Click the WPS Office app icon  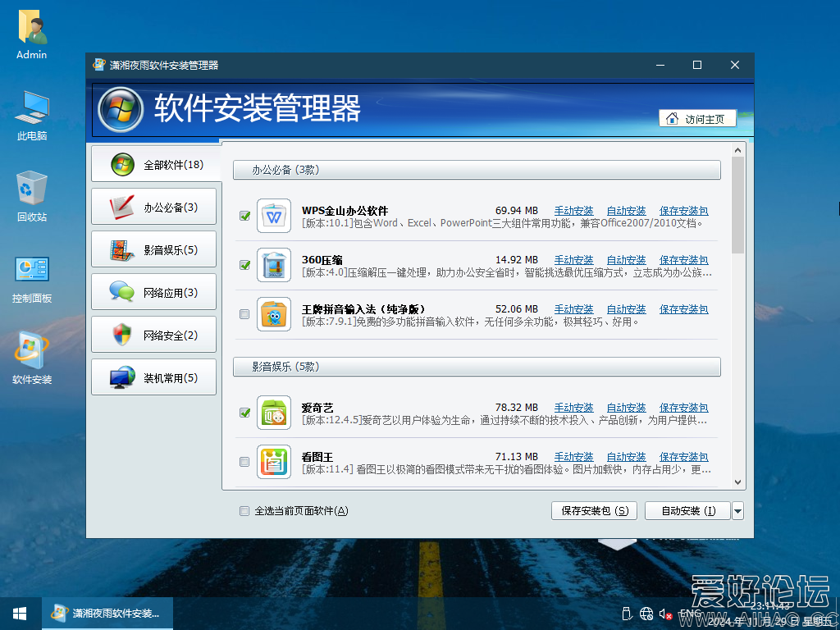click(x=274, y=216)
